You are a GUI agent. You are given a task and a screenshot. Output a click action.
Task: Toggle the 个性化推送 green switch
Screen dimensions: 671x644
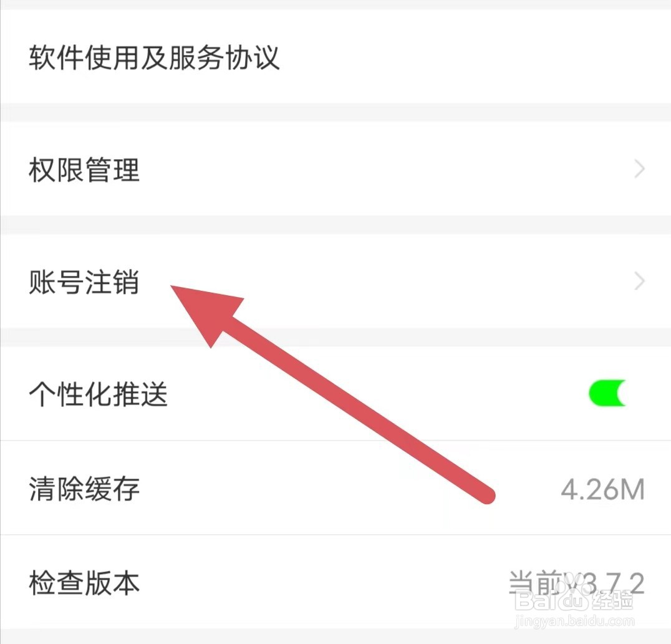pos(607,393)
